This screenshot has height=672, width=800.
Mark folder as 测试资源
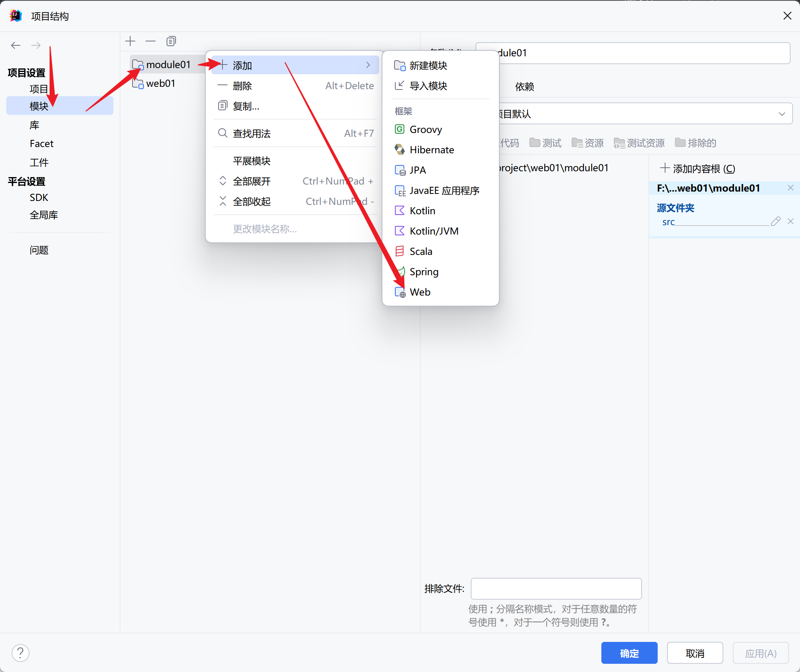pyautogui.click(x=639, y=143)
